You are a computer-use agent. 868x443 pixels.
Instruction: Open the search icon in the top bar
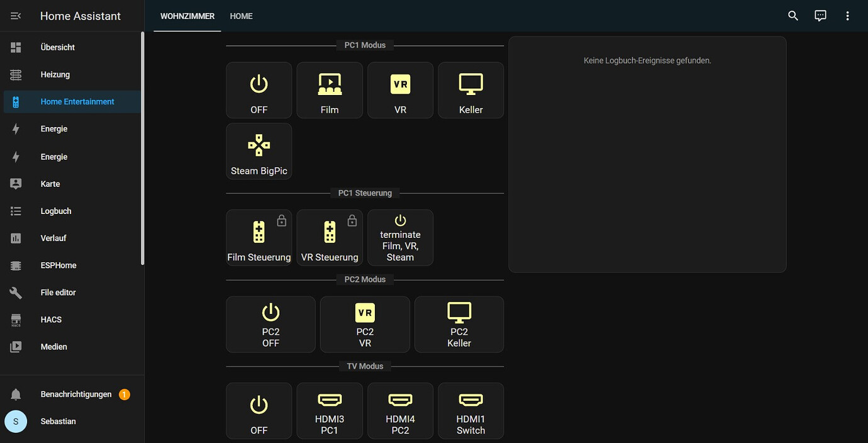(793, 15)
